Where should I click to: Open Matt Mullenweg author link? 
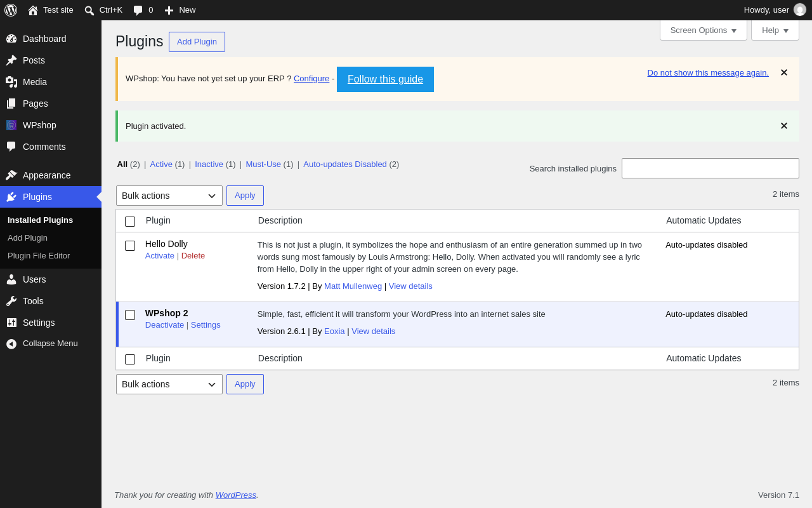(353, 286)
